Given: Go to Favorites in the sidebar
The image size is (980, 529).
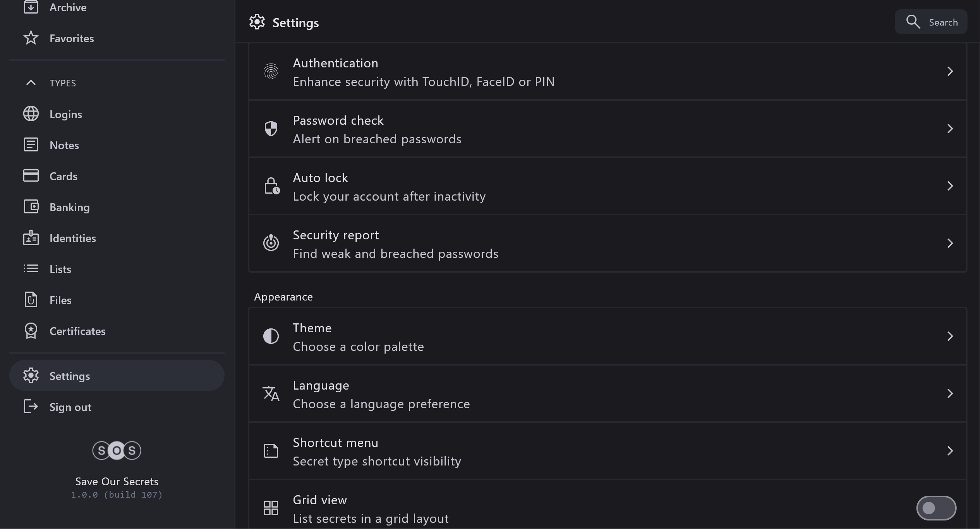Looking at the screenshot, I should (x=72, y=38).
